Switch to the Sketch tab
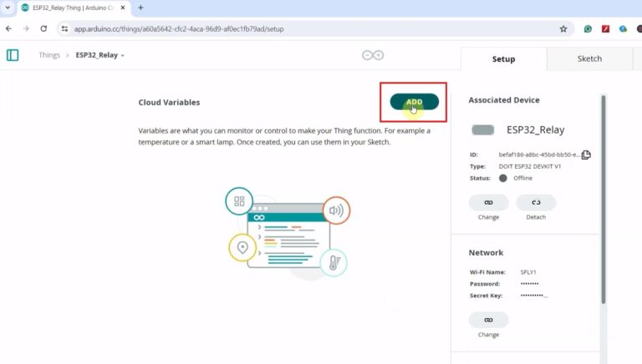642x364 pixels. coord(589,59)
